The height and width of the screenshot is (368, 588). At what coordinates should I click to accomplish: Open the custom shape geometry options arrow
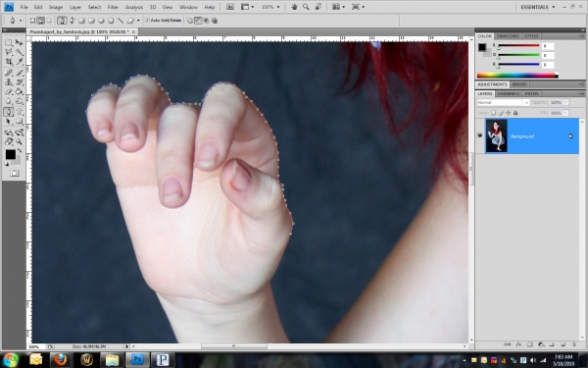point(138,21)
